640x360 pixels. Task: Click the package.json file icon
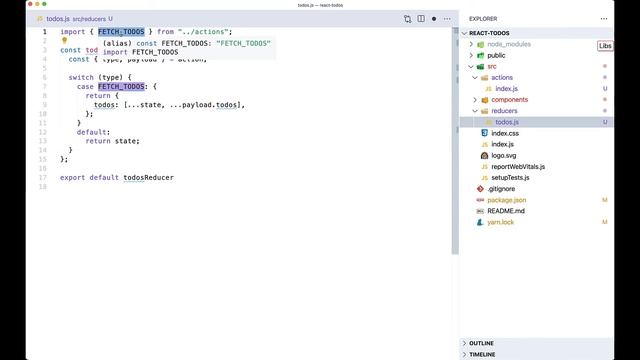[x=480, y=200]
